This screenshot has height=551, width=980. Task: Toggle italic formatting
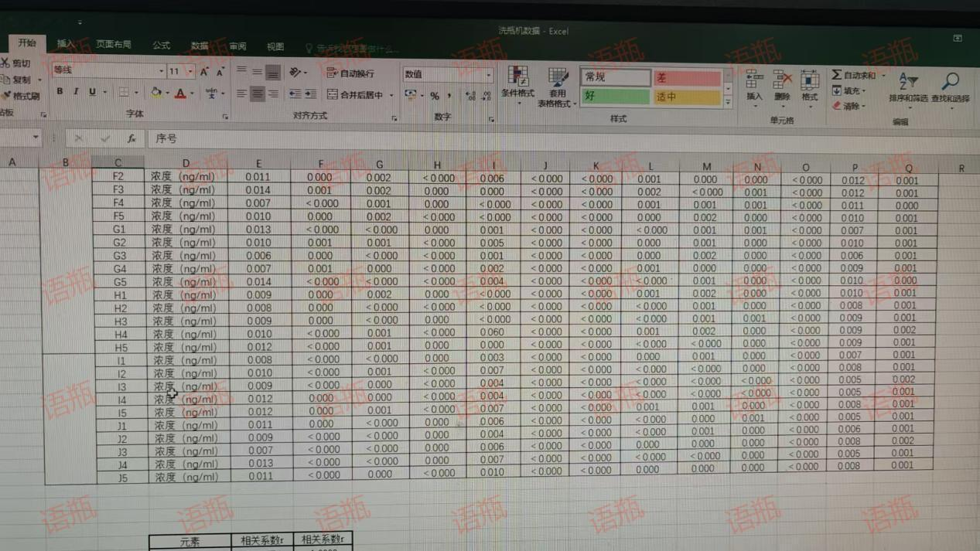(x=76, y=92)
